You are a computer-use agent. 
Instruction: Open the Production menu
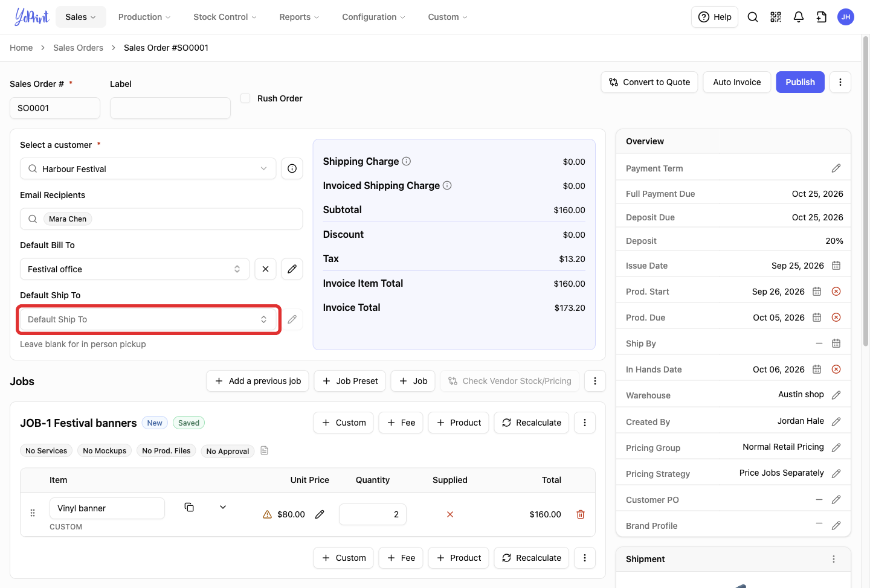[144, 17]
